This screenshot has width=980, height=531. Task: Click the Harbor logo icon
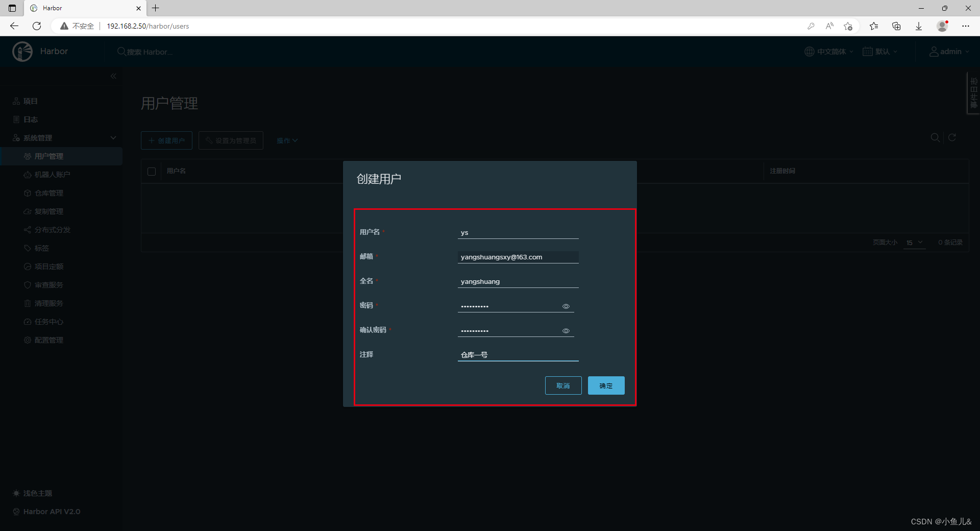(22, 52)
